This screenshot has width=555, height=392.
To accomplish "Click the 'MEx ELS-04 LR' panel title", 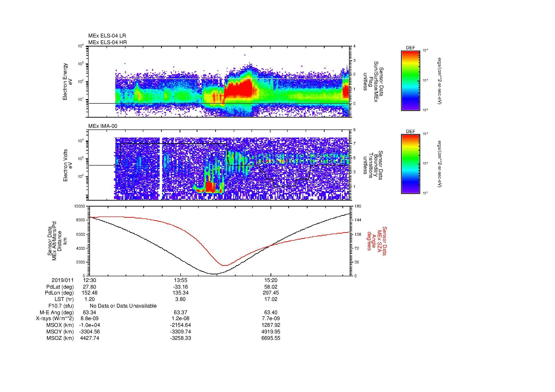I will (x=107, y=36).
